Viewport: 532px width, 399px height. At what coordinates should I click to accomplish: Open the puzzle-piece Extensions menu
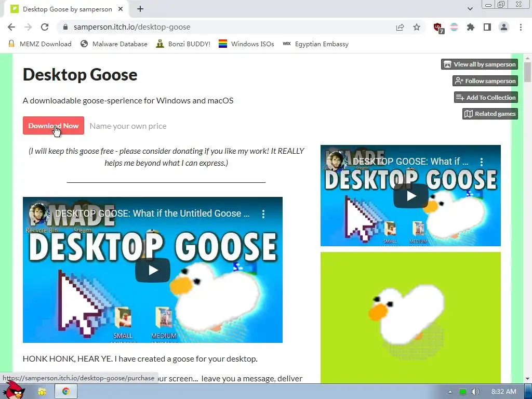coord(471,27)
